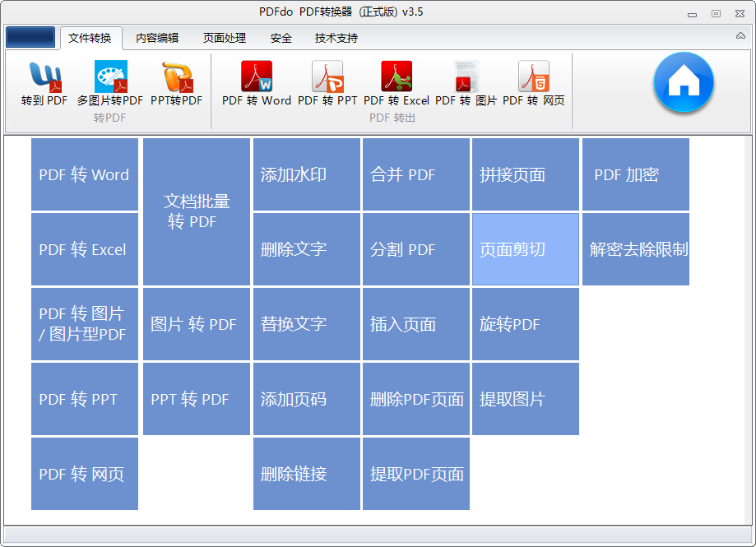Select the 删除文字 tile
This screenshot has height=547, width=756.
pyautogui.click(x=307, y=249)
